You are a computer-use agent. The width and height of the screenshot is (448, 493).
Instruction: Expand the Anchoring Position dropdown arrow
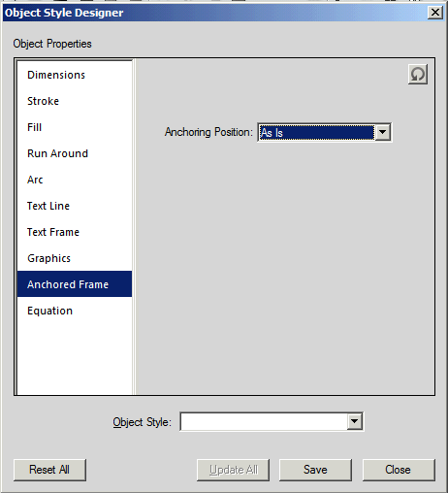coord(382,132)
